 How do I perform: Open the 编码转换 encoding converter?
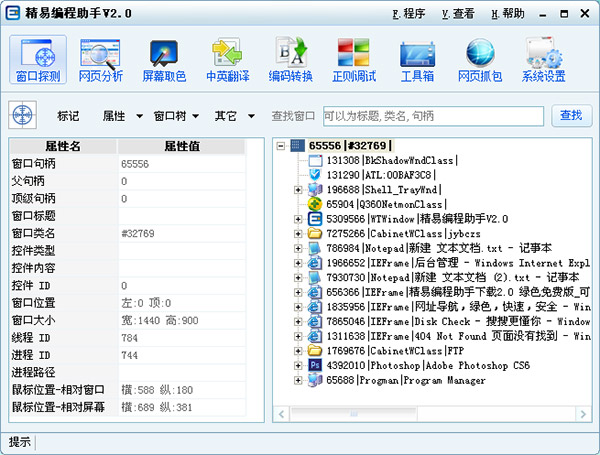290,60
